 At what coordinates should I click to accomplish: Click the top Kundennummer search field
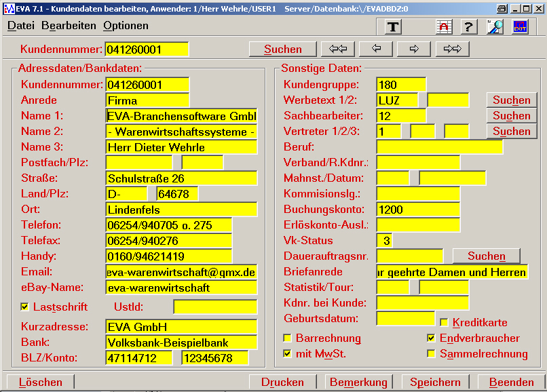[x=147, y=50]
